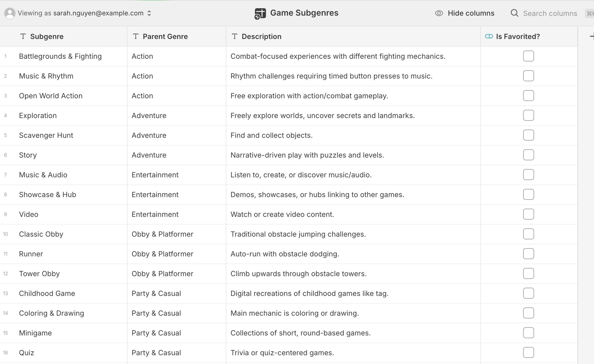Image resolution: width=594 pixels, height=364 pixels.
Task: Mark Quiz as favorited
Action: [x=528, y=353]
